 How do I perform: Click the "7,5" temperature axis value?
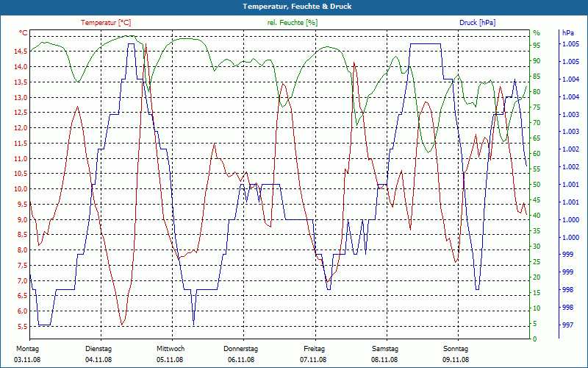[x=22, y=266]
